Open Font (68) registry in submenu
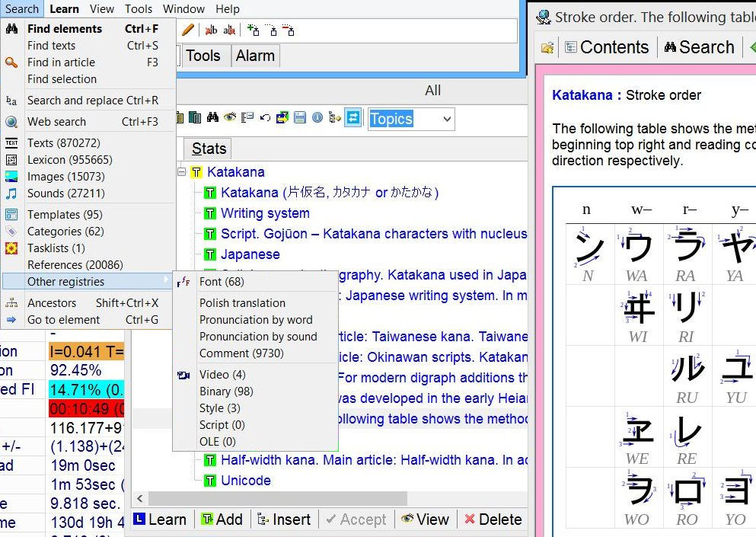Viewport: 756px width, 537px height. pos(255,281)
